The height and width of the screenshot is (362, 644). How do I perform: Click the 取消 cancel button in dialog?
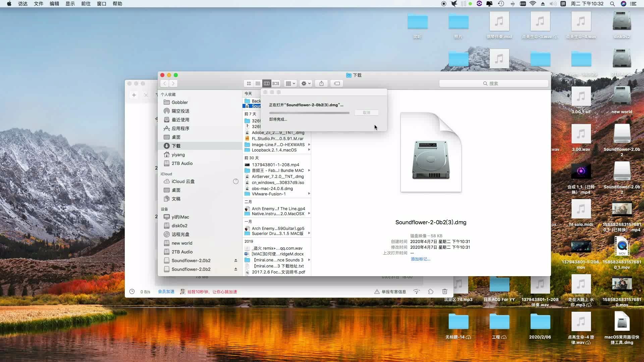[x=366, y=113]
